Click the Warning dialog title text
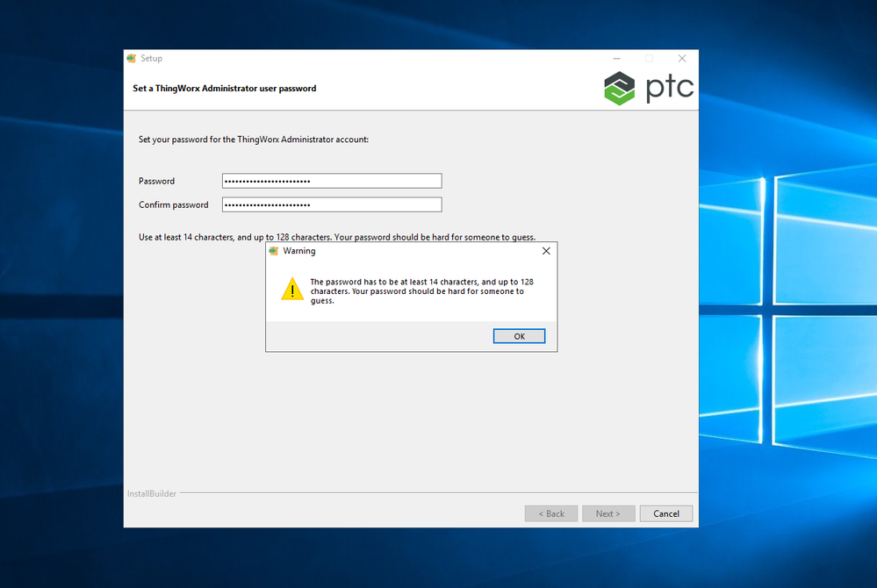 coord(299,250)
